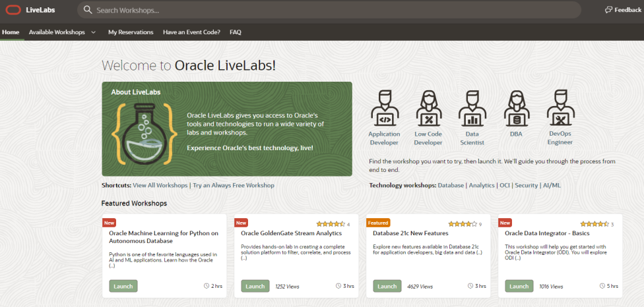The height and width of the screenshot is (307, 644).
Task: Click the 4629 Views text
Action: [420, 287]
